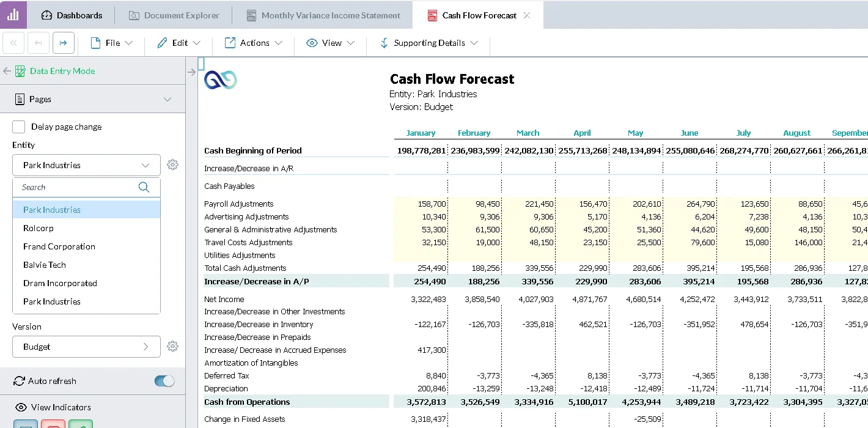Toggle View Indicators eye icon
Image resolution: width=868 pixels, height=428 pixels.
[x=21, y=407]
